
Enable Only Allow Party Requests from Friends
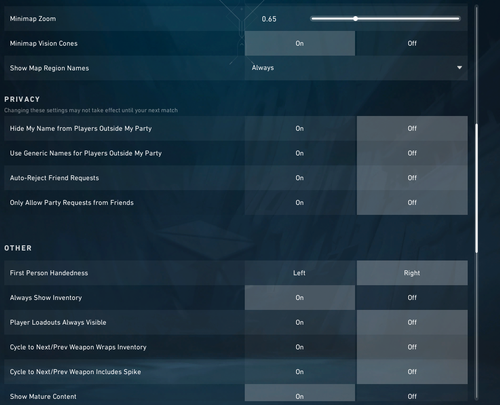(x=300, y=203)
